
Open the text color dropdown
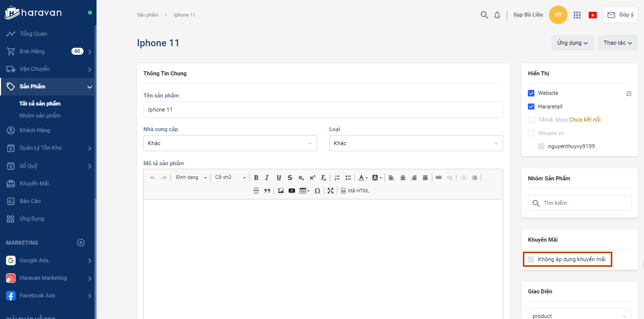coord(363,177)
